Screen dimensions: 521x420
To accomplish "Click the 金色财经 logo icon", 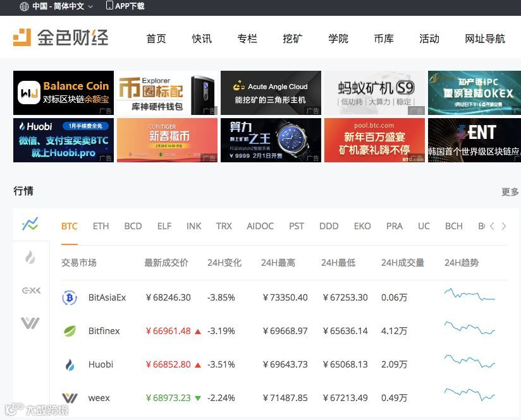I will pyautogui.click(x=22, y=37).
